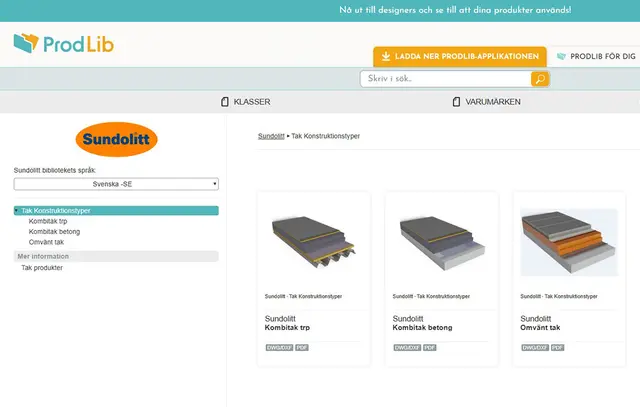
Task: Click the Kombitak trp card title
Action: click(287, 328)
